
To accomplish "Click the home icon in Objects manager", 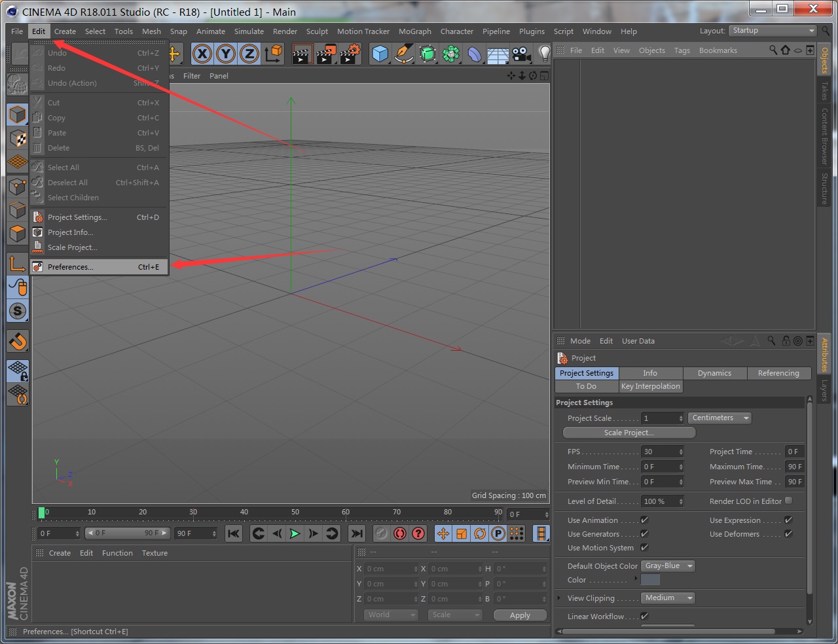I will coord(785,50).
